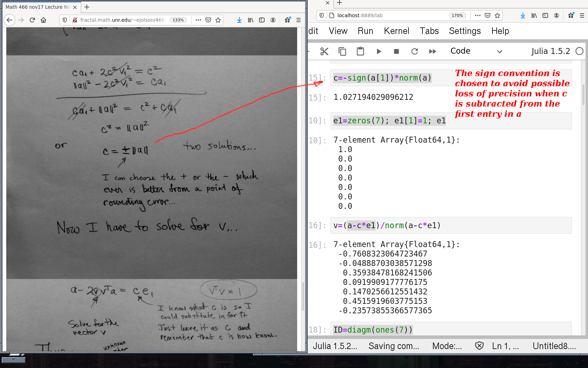Open the Settings menu in JupyterLab

(464, 31)
